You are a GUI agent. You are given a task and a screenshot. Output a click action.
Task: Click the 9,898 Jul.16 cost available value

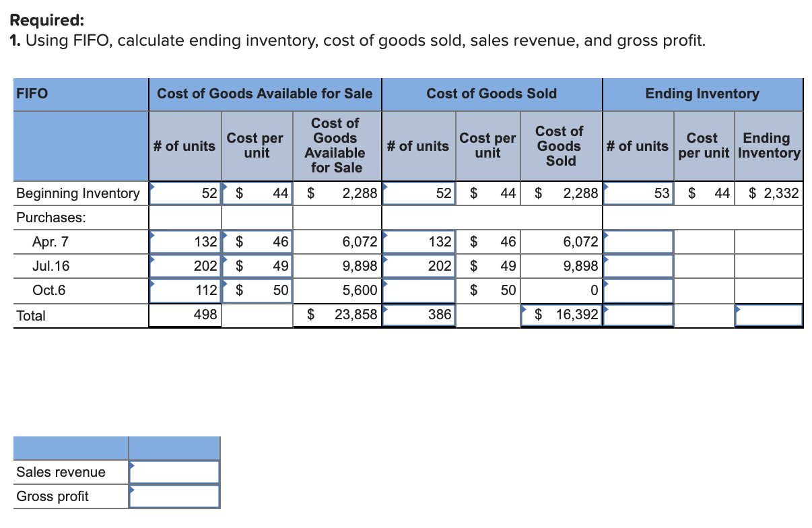[x=360, y=266]
